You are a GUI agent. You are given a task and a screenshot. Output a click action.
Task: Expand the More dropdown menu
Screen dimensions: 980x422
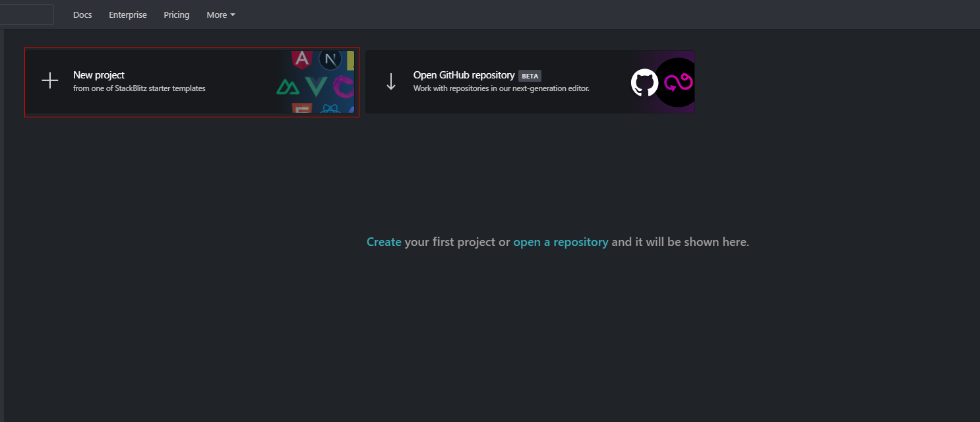(x=221, y=15)
